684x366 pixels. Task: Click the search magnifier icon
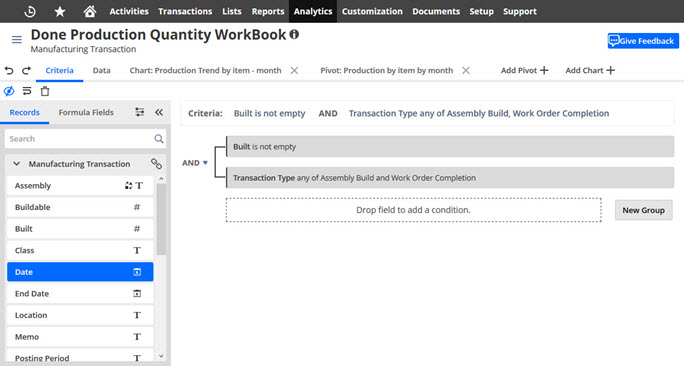click(x=159, y=139)
